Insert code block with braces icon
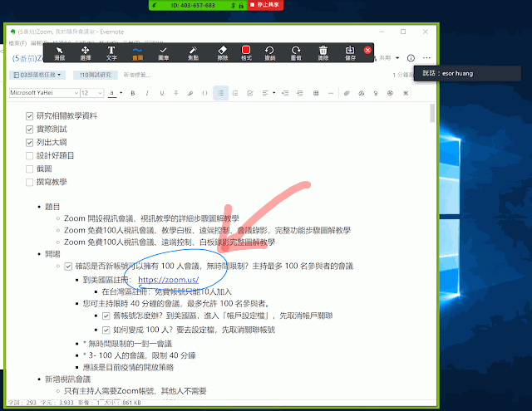Viewport: 532px width, 411px height. click(x=204, y=93)
